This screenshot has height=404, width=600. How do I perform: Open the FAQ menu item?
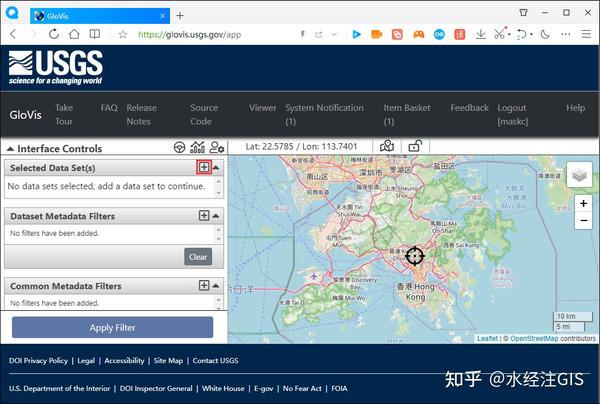click(x=109, y=108)
